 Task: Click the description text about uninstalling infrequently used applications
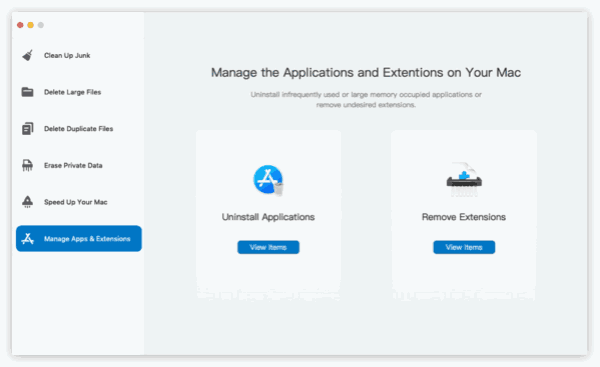click(x=366, y=99)
